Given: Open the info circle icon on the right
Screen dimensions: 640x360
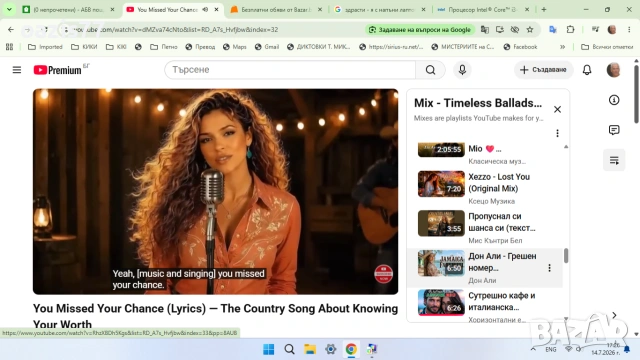Looking at the screenshot, I should [614, 100].
